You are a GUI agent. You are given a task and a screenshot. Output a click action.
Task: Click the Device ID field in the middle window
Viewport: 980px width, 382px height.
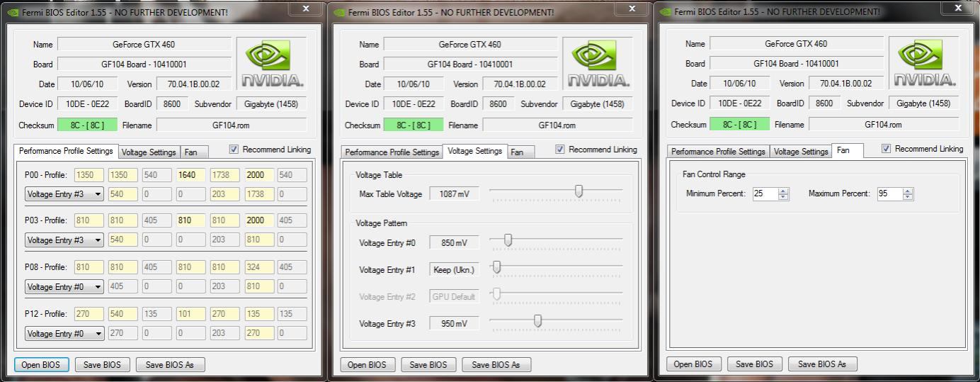click(x=414, y=103)
